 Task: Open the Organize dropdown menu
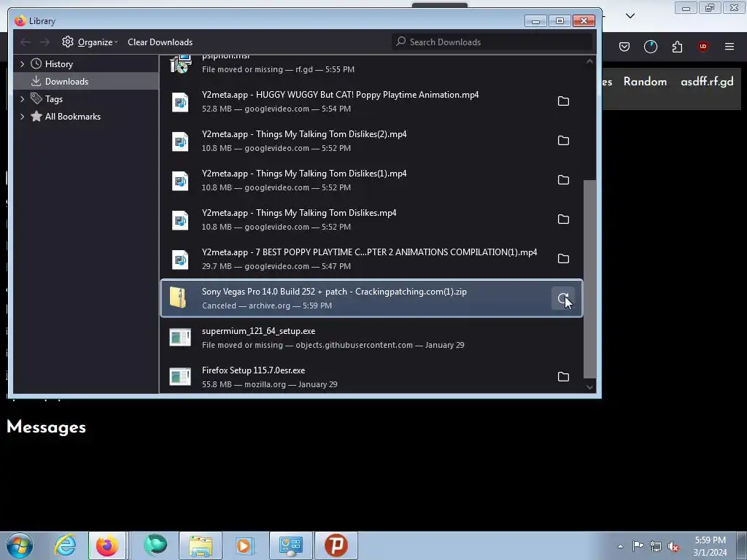pos(90,42)
